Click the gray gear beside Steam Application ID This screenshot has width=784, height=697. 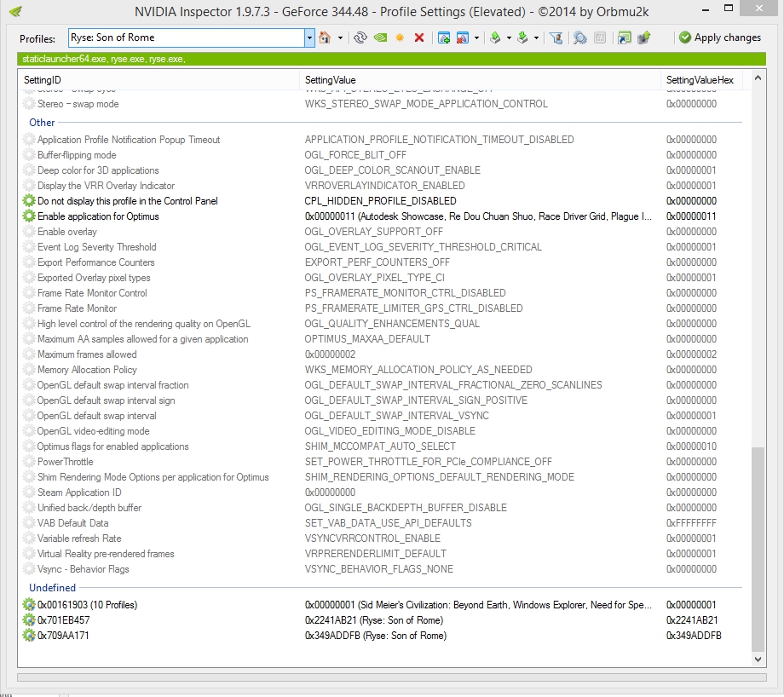coord(29,493)
